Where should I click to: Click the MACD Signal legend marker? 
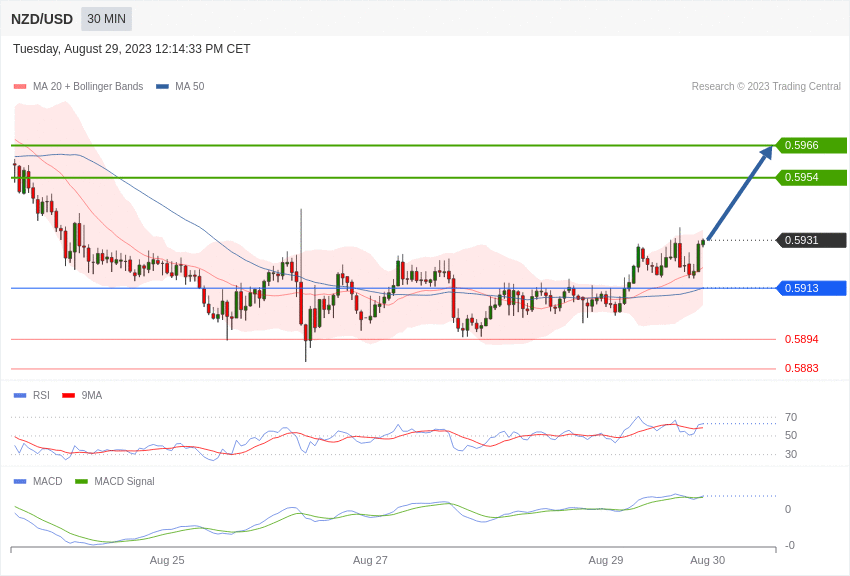81,481
